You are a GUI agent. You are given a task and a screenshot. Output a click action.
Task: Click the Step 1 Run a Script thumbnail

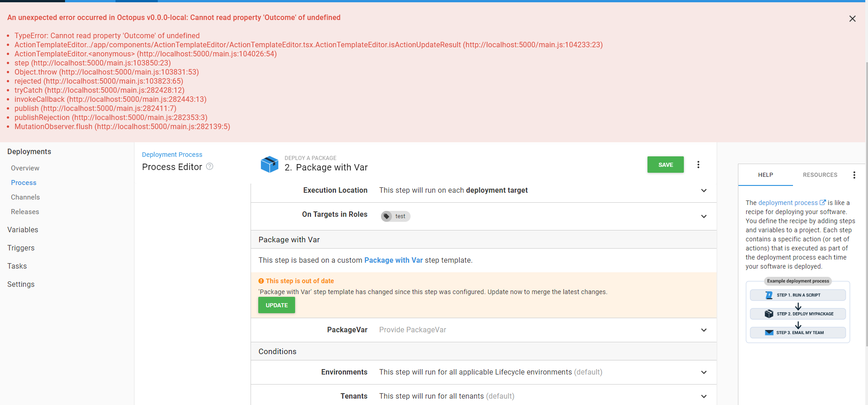coord(798,295)
